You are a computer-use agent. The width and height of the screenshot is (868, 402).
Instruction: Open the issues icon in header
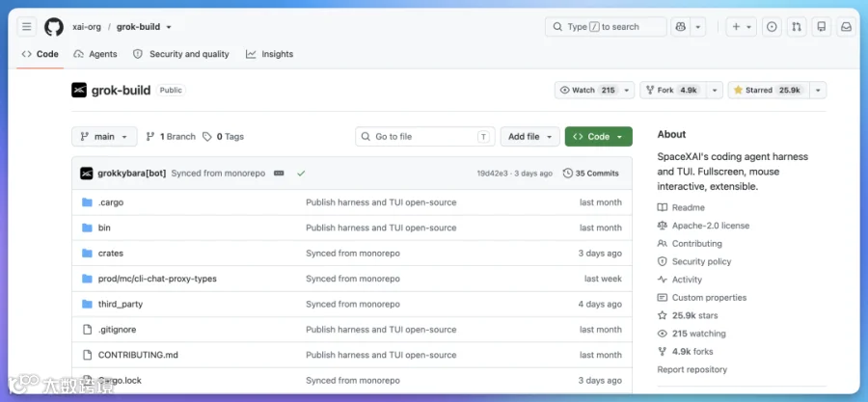[x=772, y=27]
